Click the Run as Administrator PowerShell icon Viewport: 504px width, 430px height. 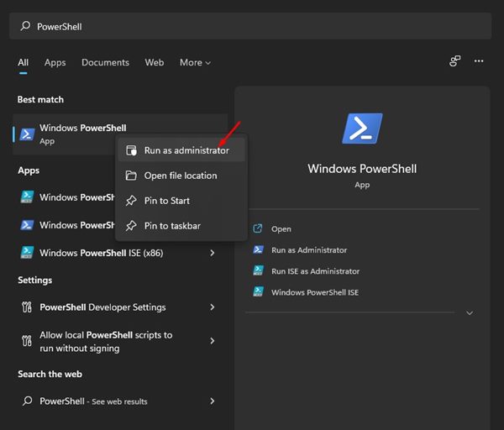tap(258, 249)
